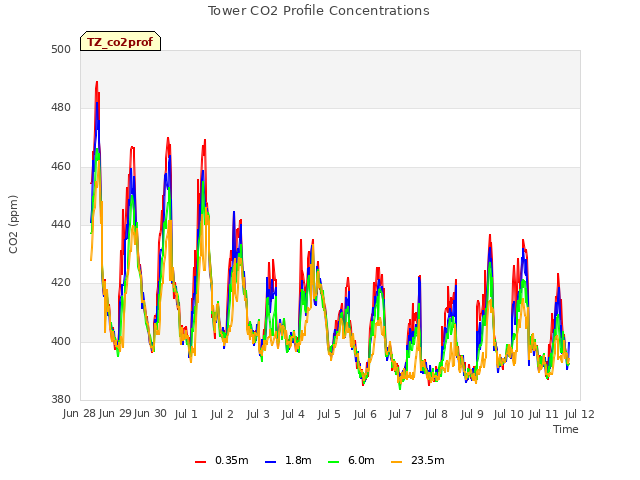This screenshot has width=640, height=480.
Task: Click the 480 y-axis tick value
Action: pyautogui.click(x=61, y=108)
